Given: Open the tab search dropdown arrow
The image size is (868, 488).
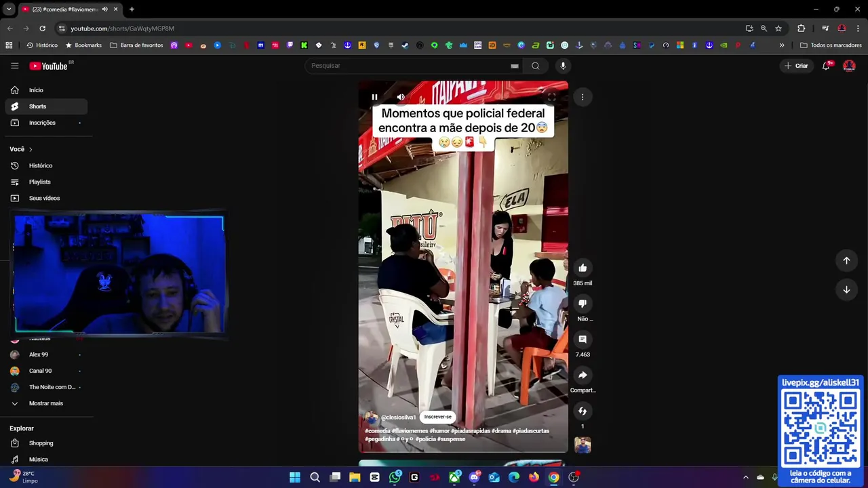Looking at the screenshot, I should point(9,9).
